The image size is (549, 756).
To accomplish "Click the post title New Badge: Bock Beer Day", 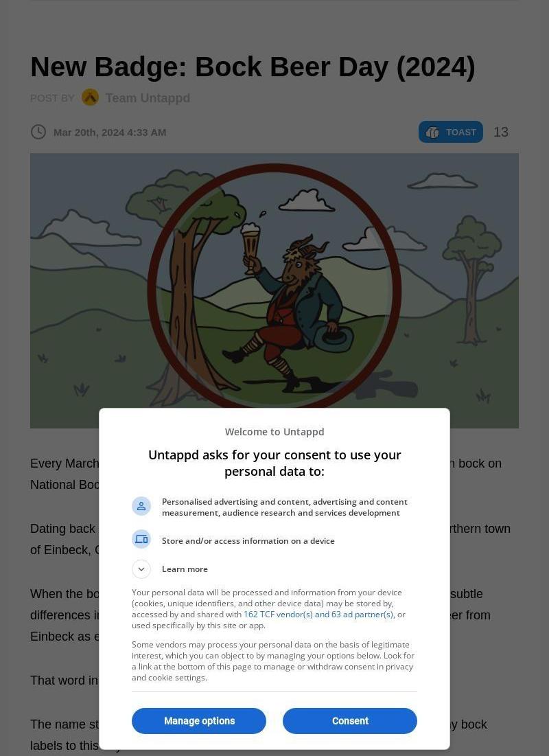I will coord(253,67).
